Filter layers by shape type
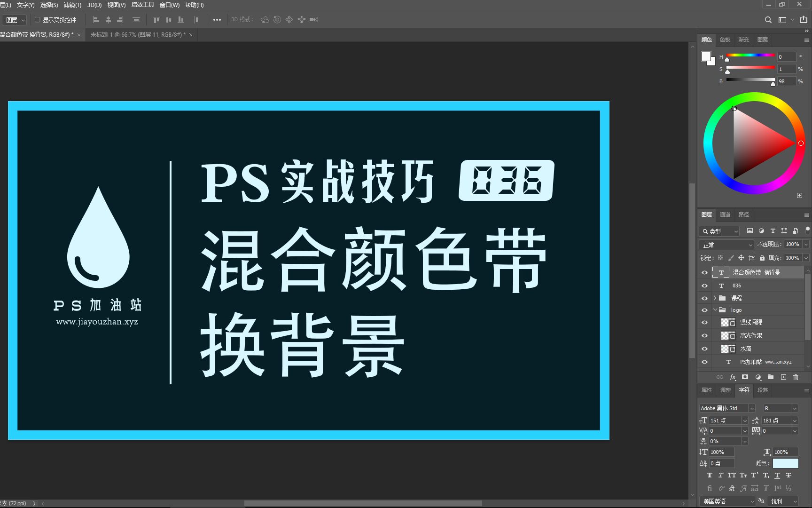The image size is (812, 508). tap(784, 231)
